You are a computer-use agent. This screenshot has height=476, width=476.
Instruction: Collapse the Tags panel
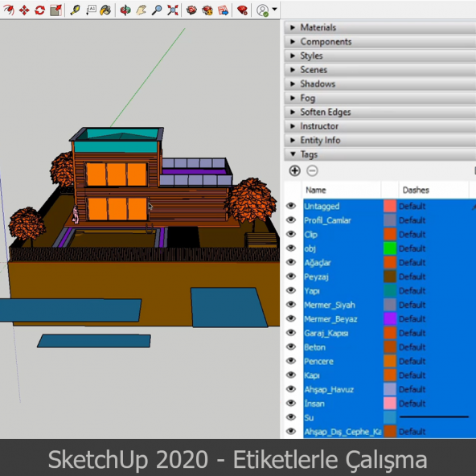(x=380, y=154)
